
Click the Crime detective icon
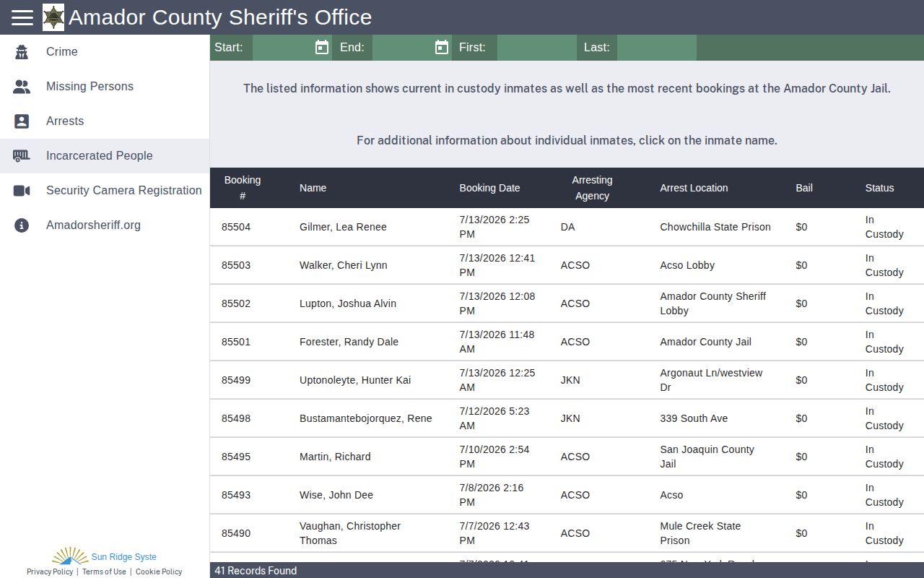22,52
